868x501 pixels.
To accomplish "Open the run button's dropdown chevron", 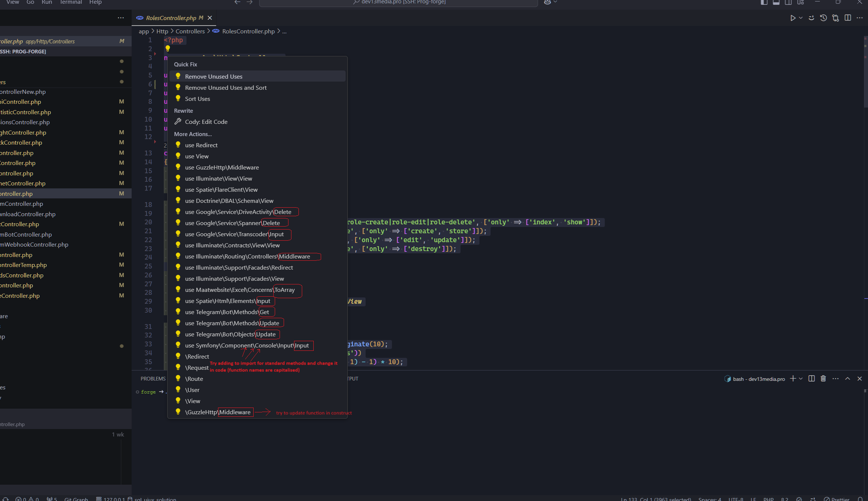I will tap(801, 18).
